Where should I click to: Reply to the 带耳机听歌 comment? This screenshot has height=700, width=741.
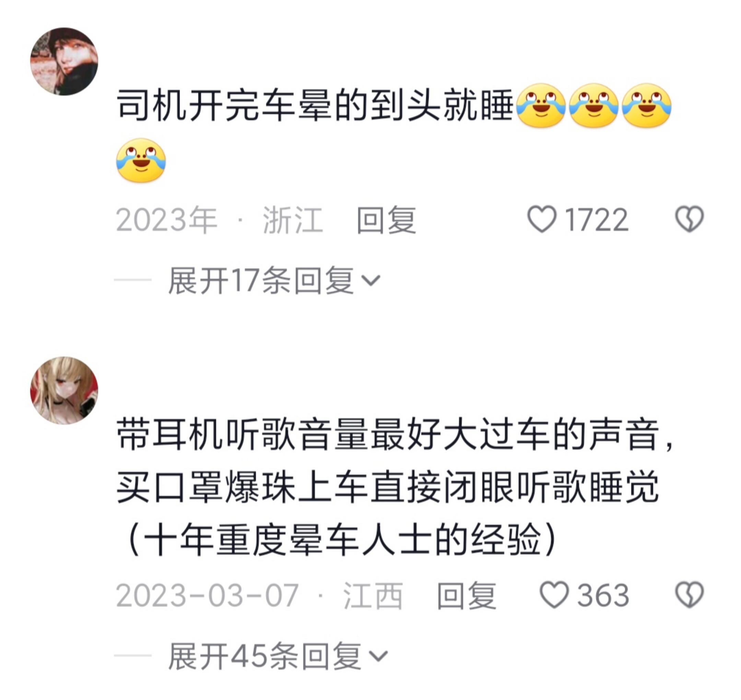467,596
